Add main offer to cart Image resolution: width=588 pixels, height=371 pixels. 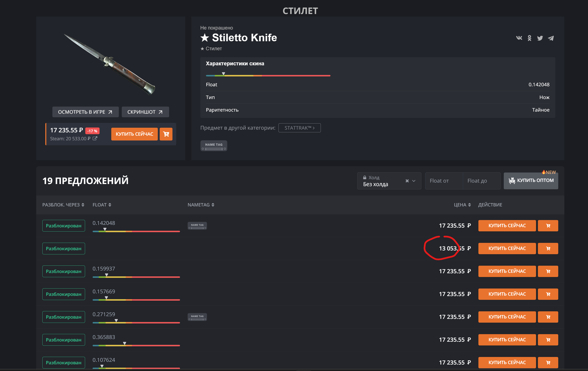click(166, 134)
